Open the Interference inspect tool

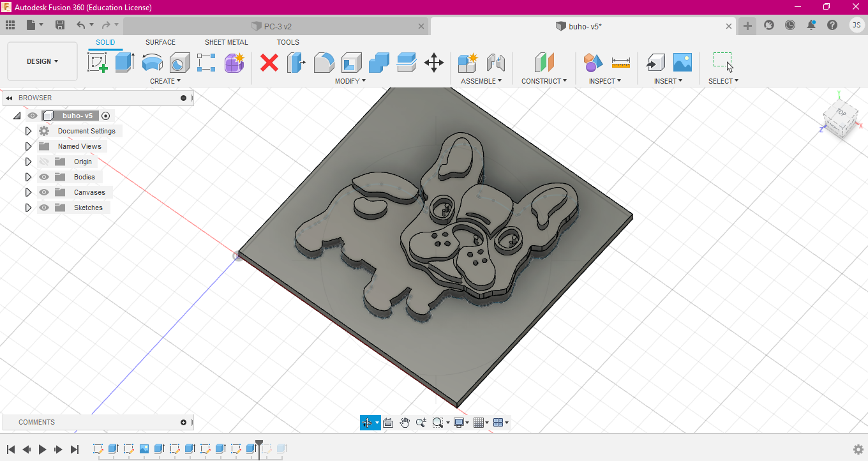click(594, 63)
